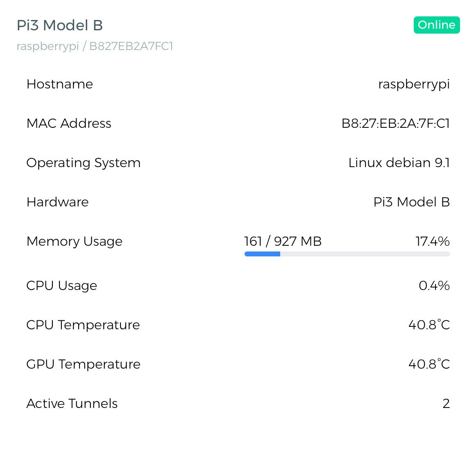Open the Active Tunnels count of 2

[x=446, y=403]
